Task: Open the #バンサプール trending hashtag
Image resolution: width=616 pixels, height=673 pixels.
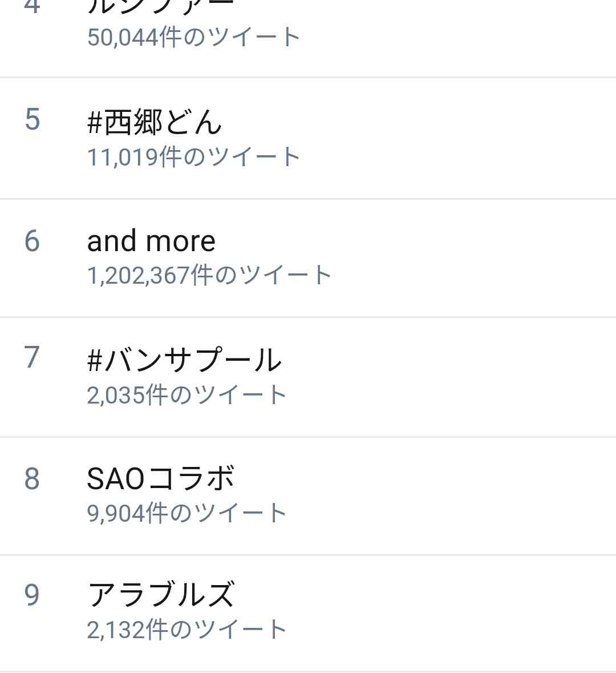Action: click(184, 360)
